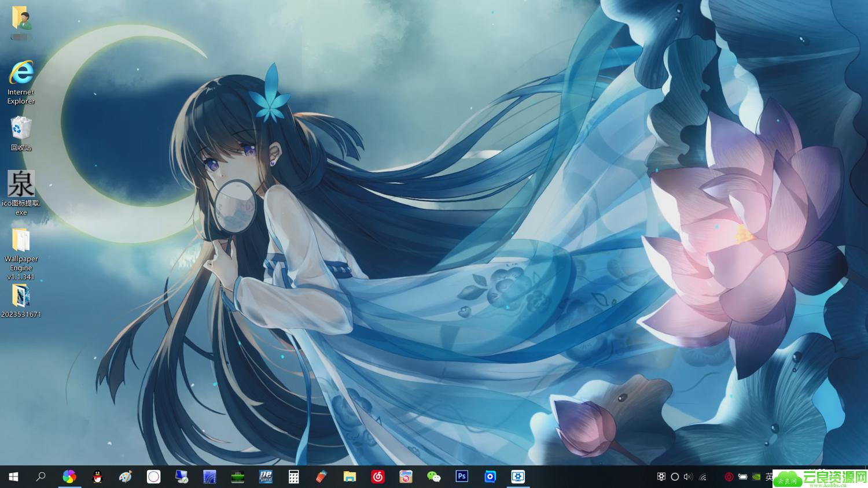
Task: Open File Explorer from taskbar
Action: click(350, 476)
